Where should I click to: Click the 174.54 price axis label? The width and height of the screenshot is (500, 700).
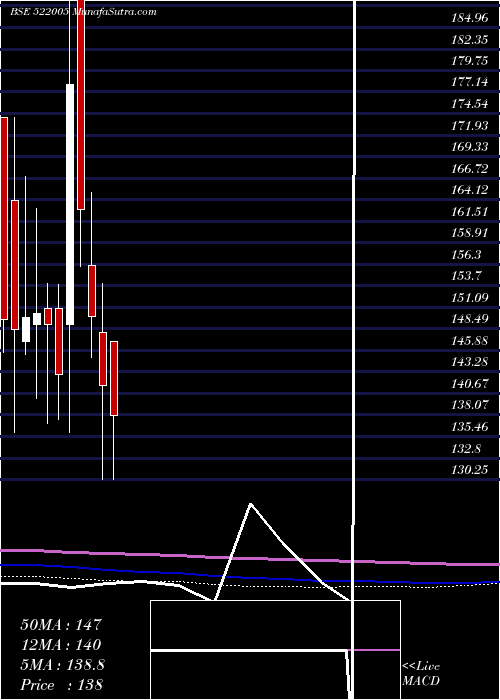[x=470, y=104]
